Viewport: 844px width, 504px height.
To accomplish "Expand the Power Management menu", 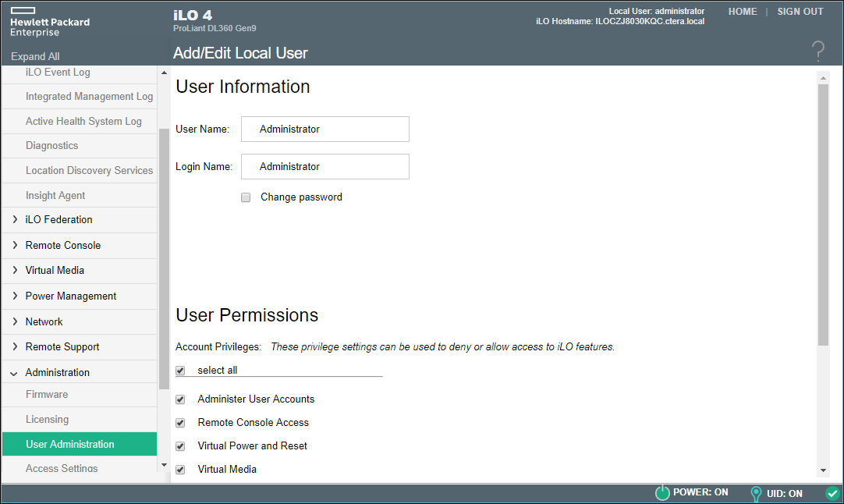I will tap(80, 296).
